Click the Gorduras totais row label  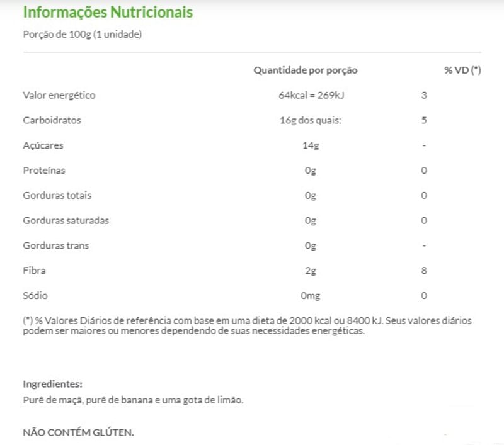tap(57, 196)
